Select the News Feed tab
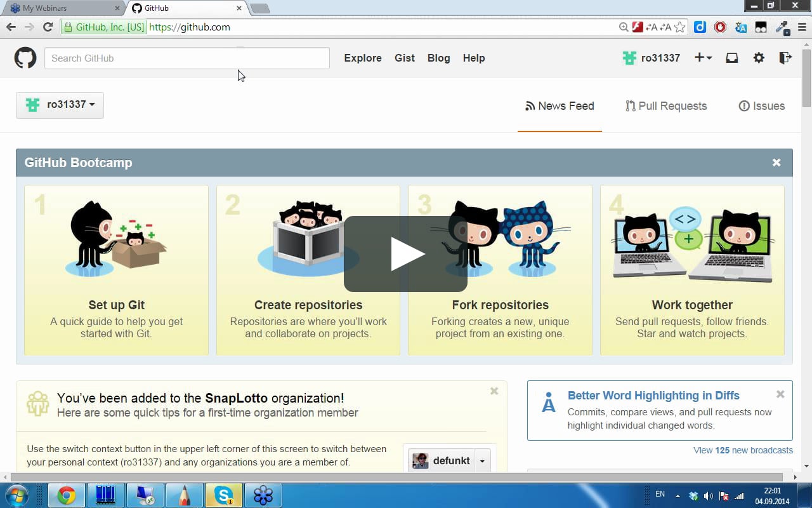This screenshot has height=508, width=812. coord(560,106)
